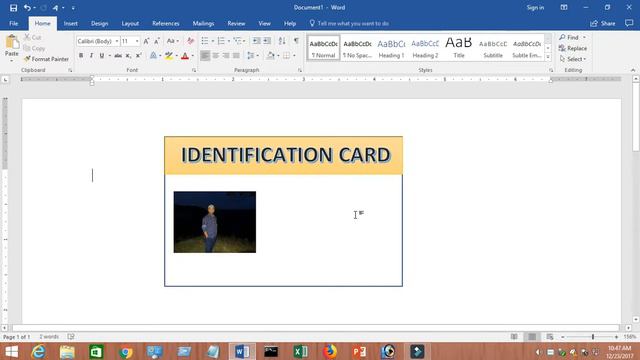The height and width of the screenshot is (360, 640).
Task: Zoom in using the plus button
Action: (616, 337)
